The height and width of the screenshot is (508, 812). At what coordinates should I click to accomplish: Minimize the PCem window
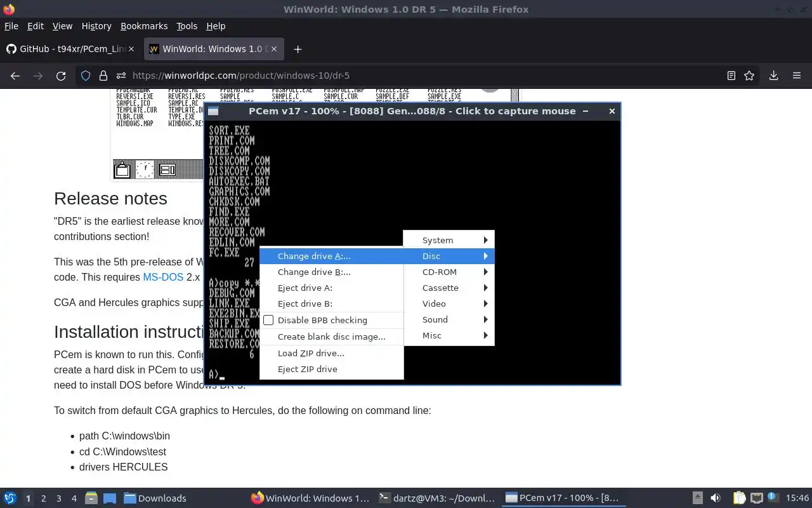(585, 111)
